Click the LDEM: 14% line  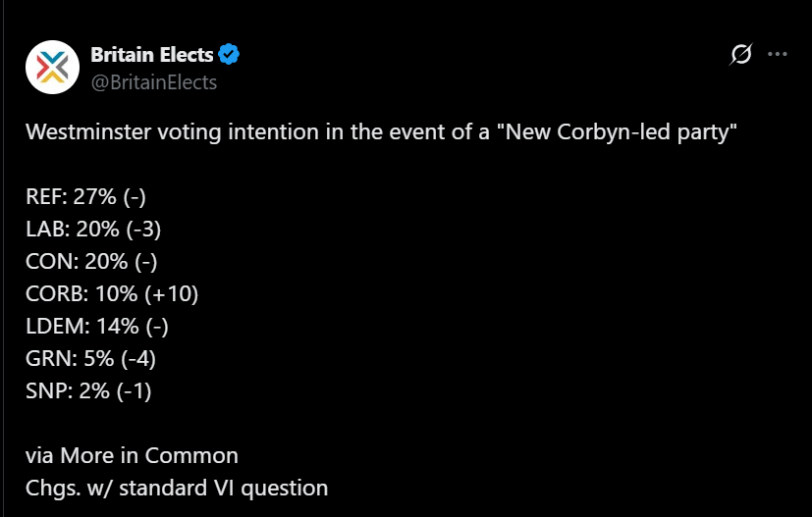point(97,326)
